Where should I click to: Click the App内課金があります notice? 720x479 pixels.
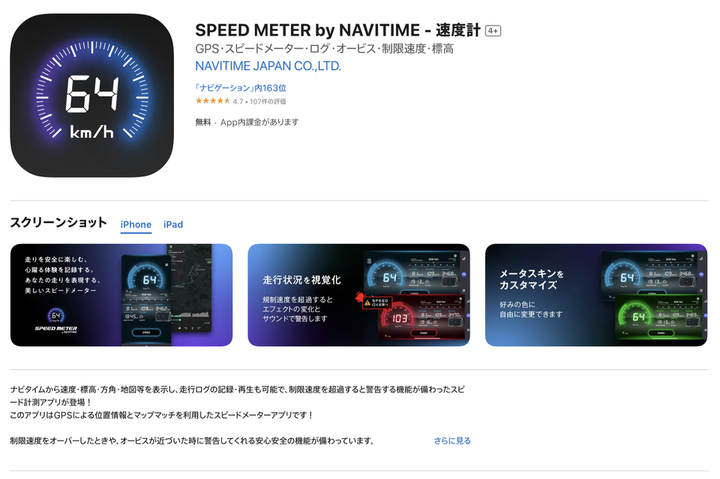pos(259,122)
